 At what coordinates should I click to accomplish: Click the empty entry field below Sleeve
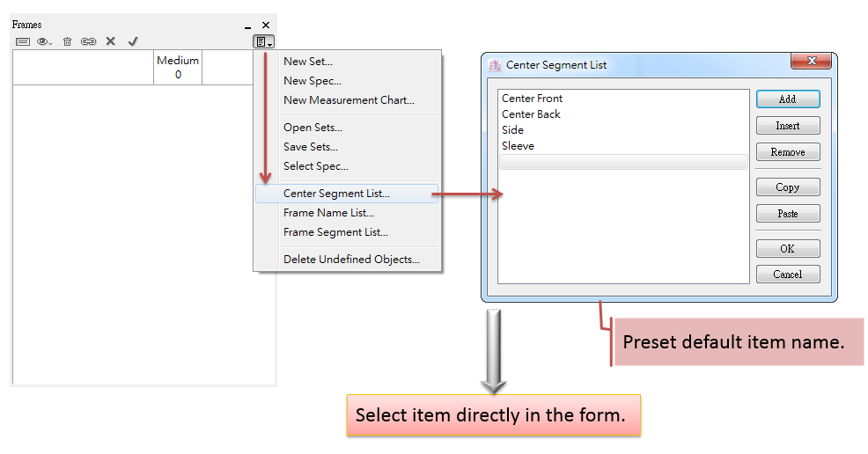pos(622,162)
